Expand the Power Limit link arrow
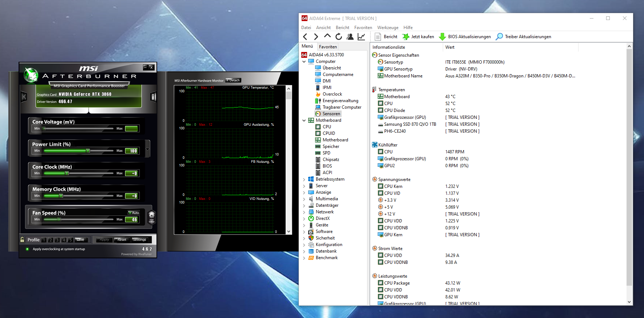This screenshot has height=318, width=644. 147,149
